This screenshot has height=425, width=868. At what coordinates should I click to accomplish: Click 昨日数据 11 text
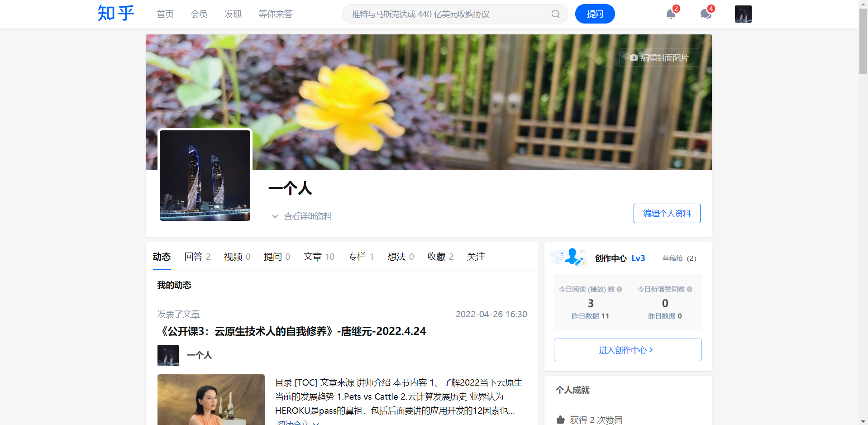click(x=590, y=316)
